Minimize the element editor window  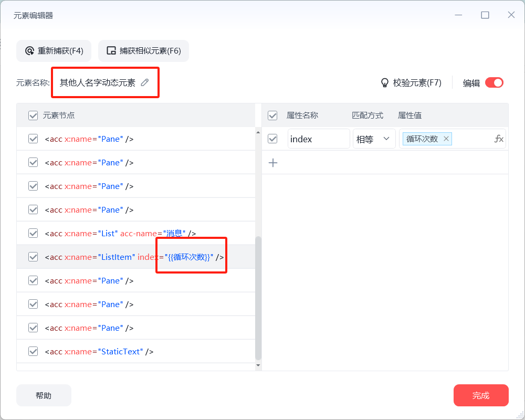pyautogui.click(x=458, y=15)
